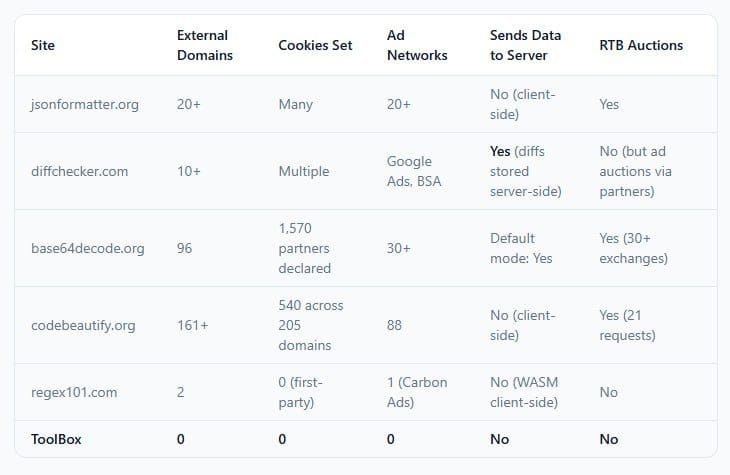Select the diffchecker.com site name
The image size is (730, 475).
[80, 171]
